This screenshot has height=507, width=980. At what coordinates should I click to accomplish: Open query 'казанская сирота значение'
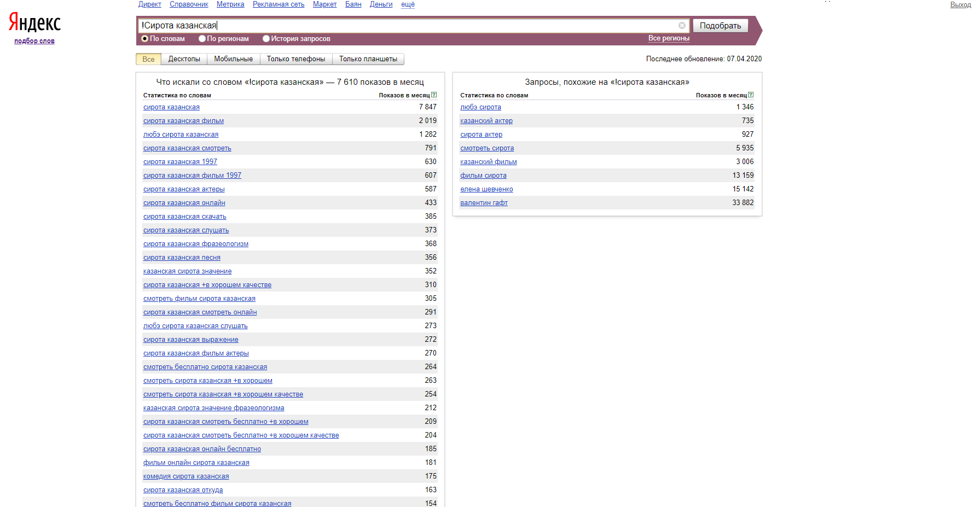point(187,271)
